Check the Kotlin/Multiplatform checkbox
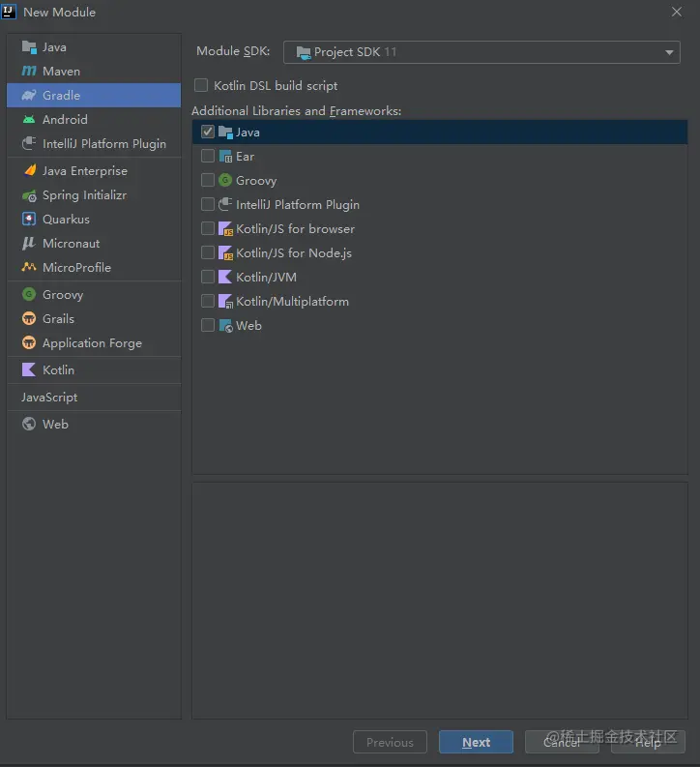 [208, 301]
